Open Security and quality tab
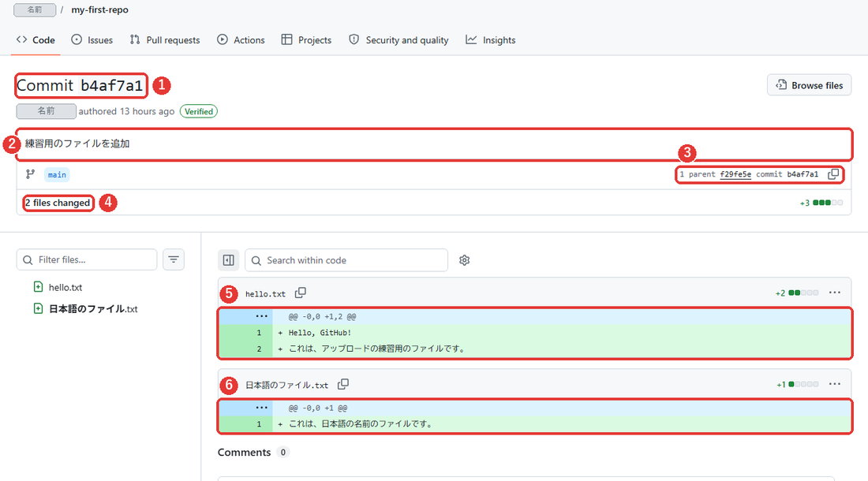This screenshot has width=868, height=481. [398, 39]
